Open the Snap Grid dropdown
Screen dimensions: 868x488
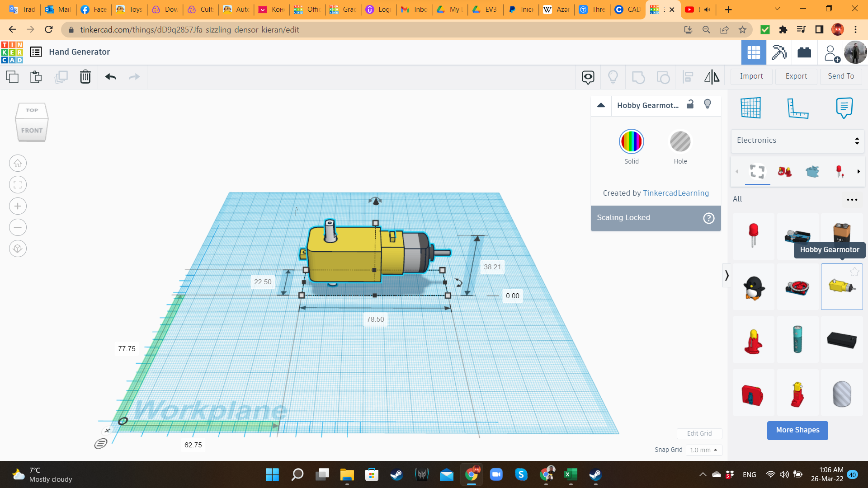[703, 450]
